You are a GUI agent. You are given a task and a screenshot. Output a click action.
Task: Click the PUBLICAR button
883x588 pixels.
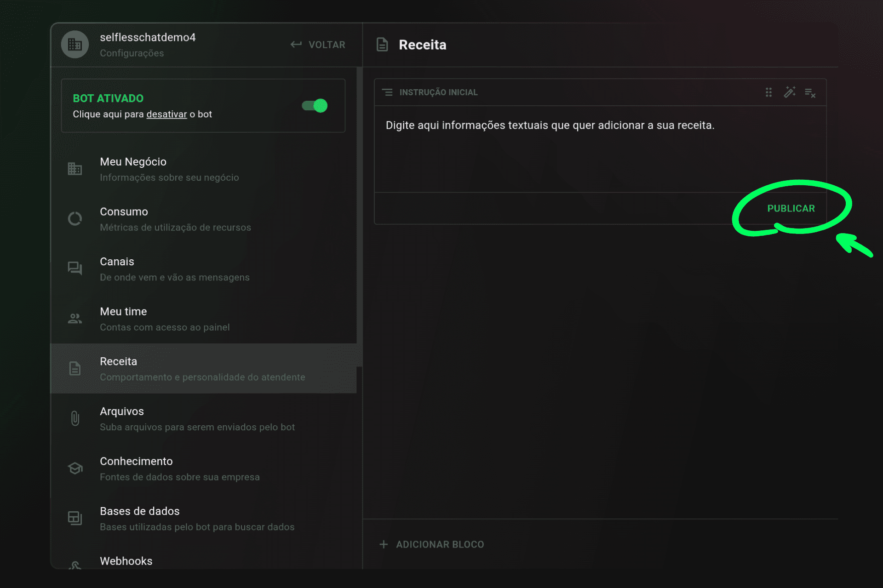[x=791, y=208]
